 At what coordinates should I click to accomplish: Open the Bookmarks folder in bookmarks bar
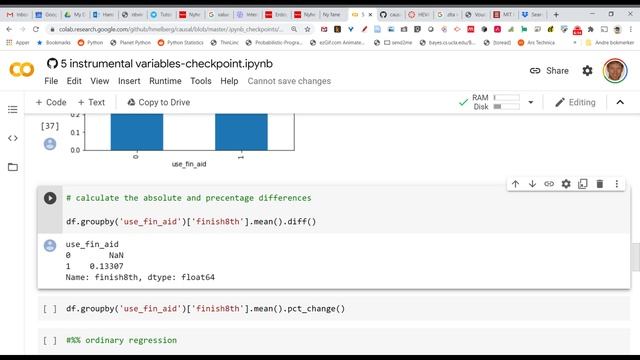pyautogui.click(x=53, y=42)
